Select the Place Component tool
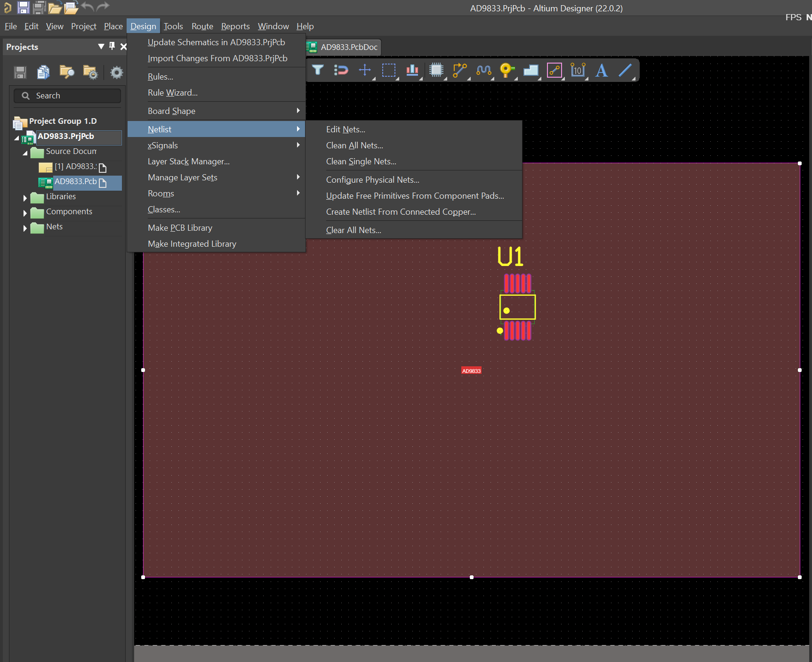Screen dimensions: 812x662 pyautogui.click(x=436, y=70)
